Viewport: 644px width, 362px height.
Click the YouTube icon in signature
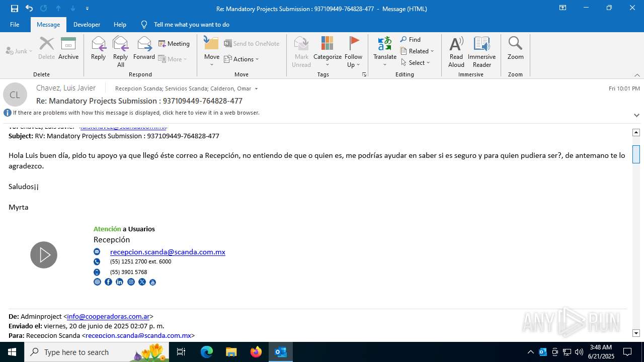click(x=153, y=282)
